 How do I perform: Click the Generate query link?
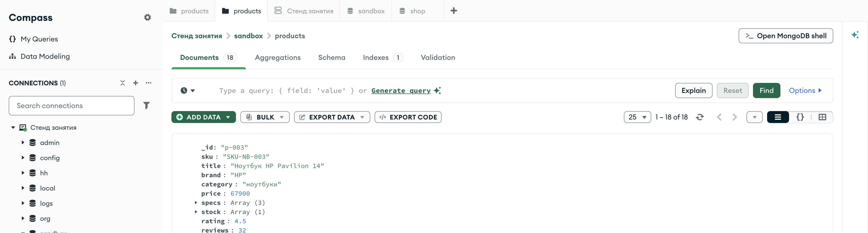(401, 90)
